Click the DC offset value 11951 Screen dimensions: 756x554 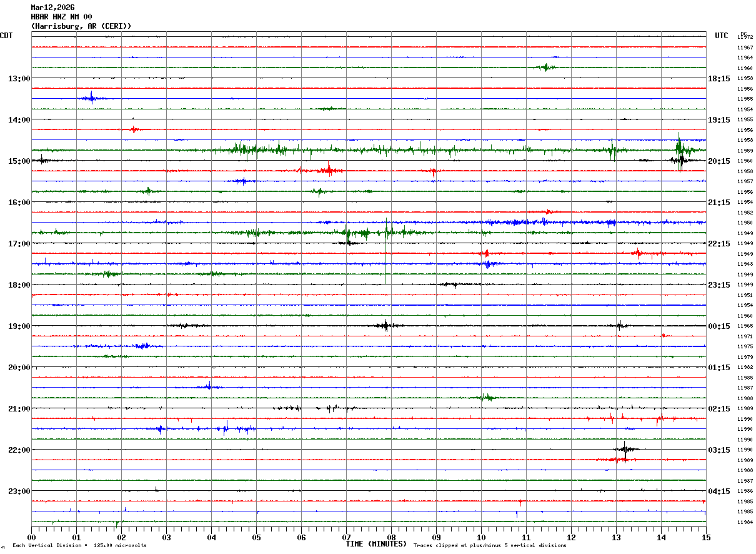pyautogui.click(x=745, y=295)
